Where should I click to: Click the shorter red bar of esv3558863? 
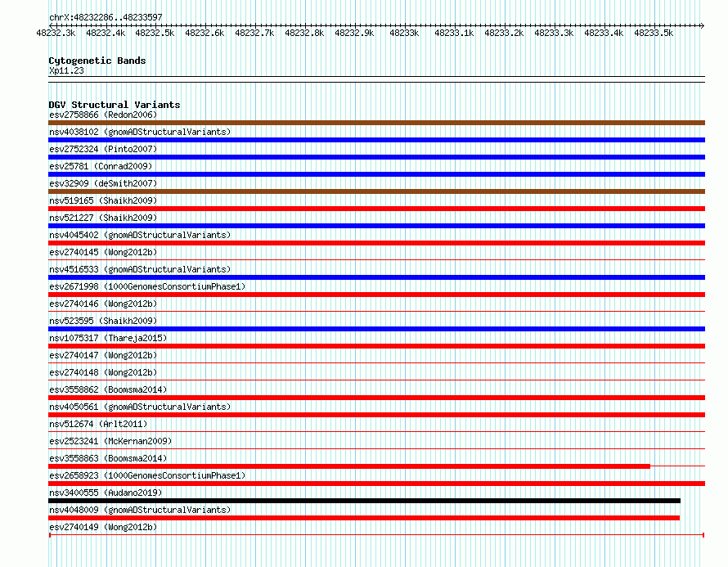click(x=349, y=466)
